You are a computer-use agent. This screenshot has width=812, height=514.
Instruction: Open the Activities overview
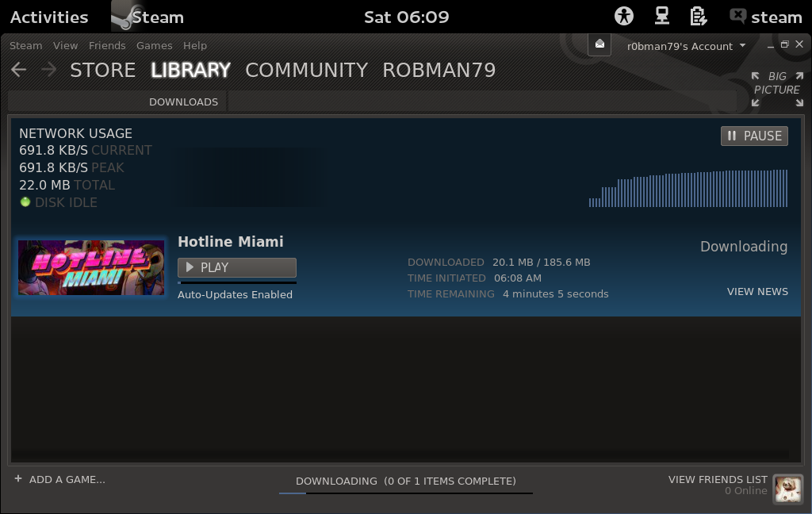click(x=49, y=17)
